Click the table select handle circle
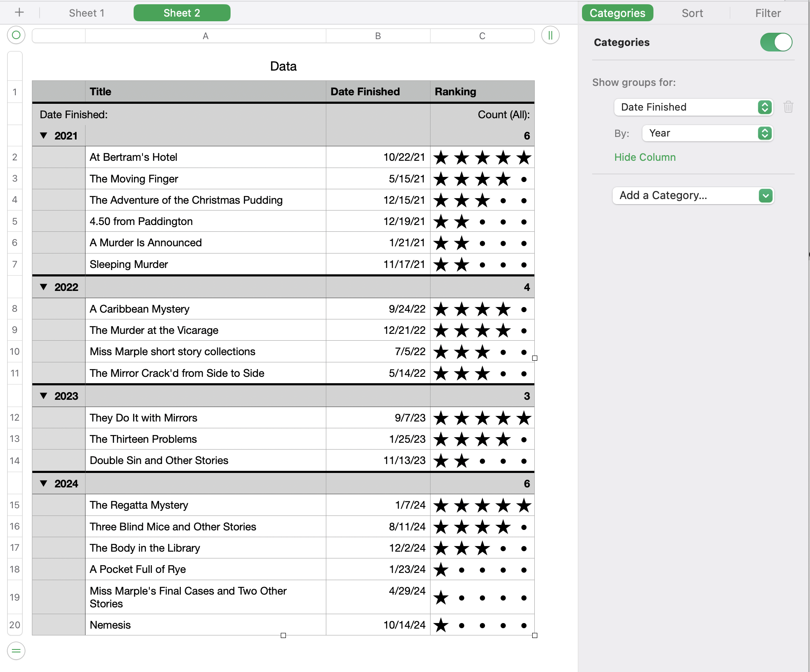The width and height of the screenshot is (810, 672). [16, 35]
